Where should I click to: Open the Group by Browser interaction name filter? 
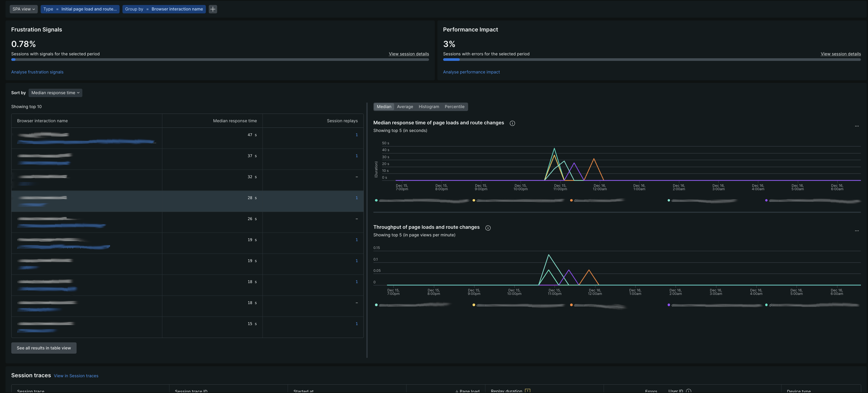click(x=164, y=9)
